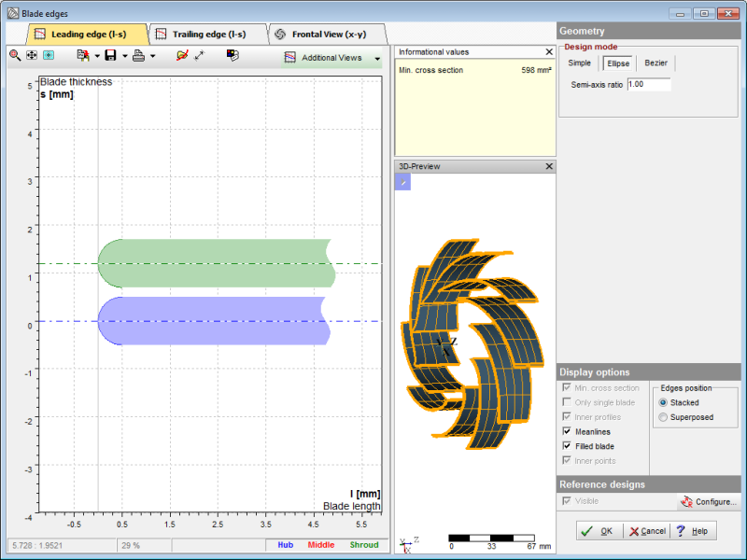This screenshot has width=747, height=560.
Task: Click the copy/export diagram icon
Action: pos(83,56)
